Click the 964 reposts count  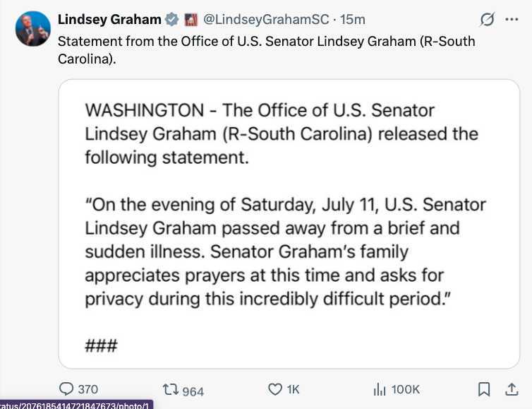click(x=193, y=391)
